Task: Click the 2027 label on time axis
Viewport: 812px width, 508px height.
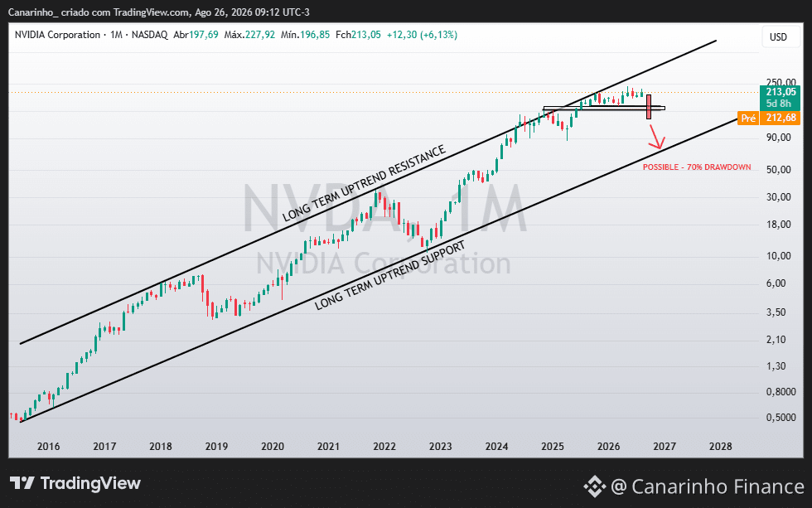Action: [665, 447]
